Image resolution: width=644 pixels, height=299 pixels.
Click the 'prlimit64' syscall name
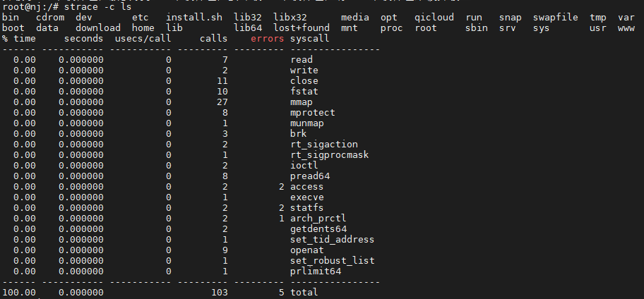tap(316, 271)
